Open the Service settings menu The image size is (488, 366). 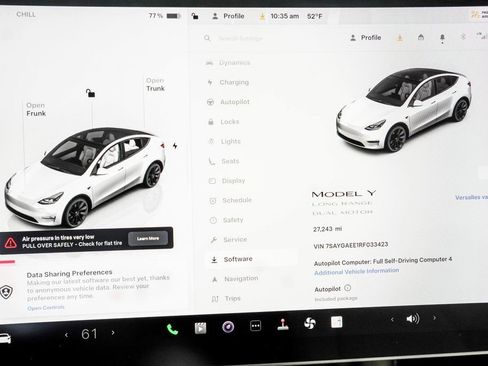[229, 240]
